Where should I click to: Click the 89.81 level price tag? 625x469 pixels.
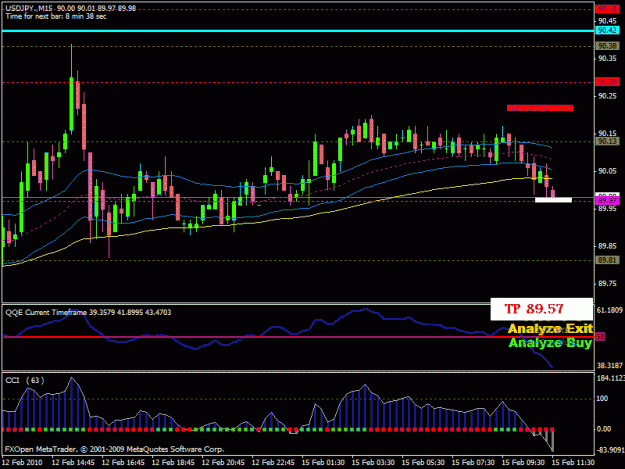pyautogui.click(x=607, y=260)
